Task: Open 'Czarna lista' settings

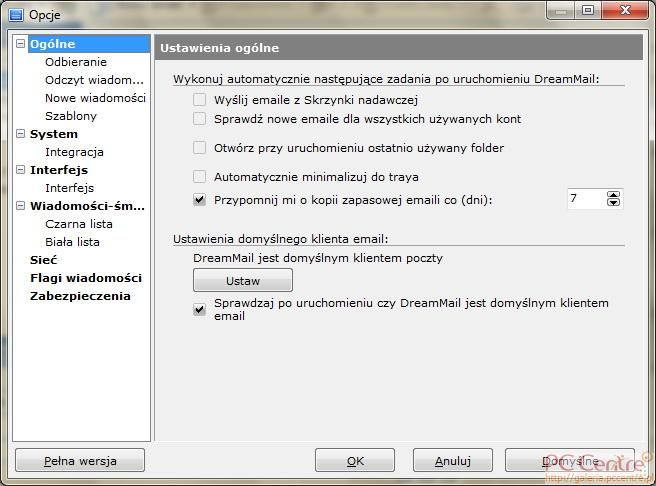Action: (x=79, y=224)
